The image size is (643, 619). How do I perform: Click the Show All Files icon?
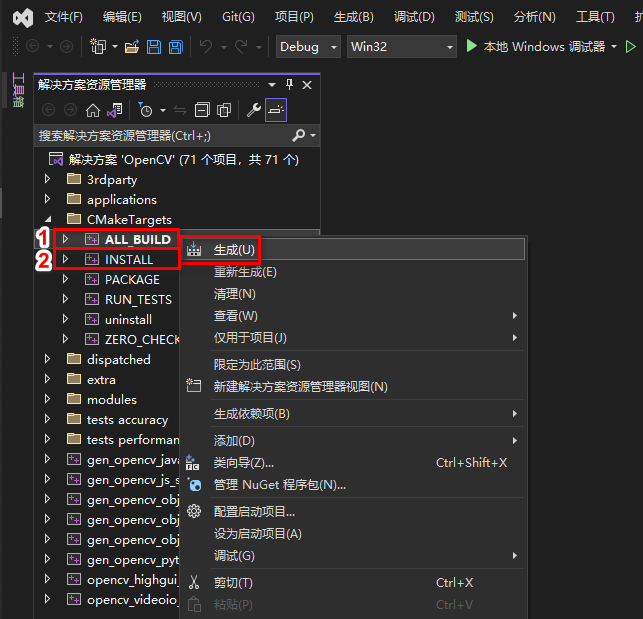224,110
